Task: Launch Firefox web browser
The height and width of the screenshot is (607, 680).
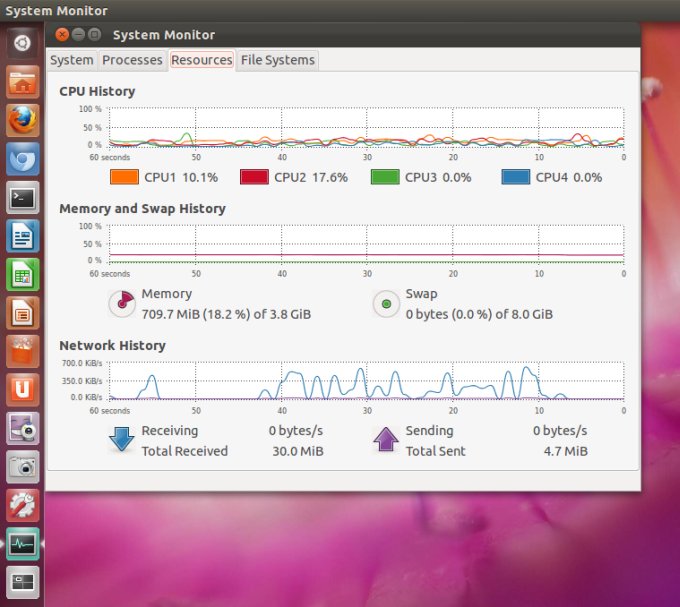Action: [x=23, y=121]
